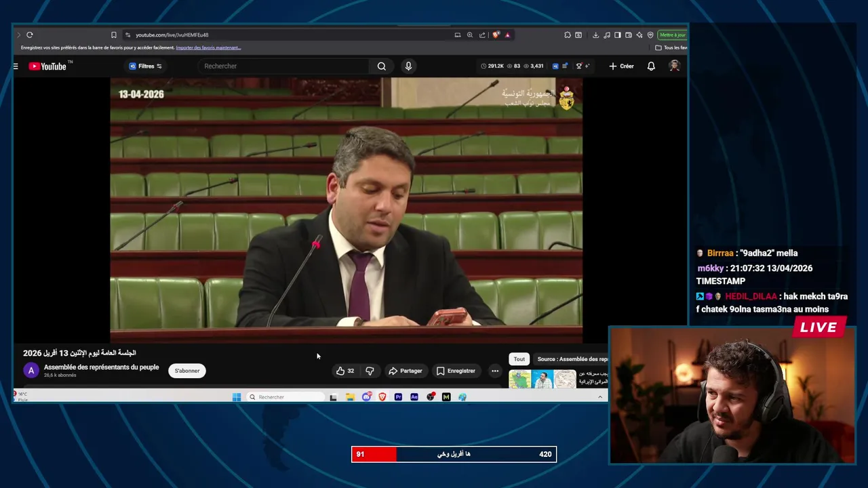868x488 pixels.
Task: Open the 'Tous les favoris' folder
Action: pyautogui.click(x=671, y=47)
